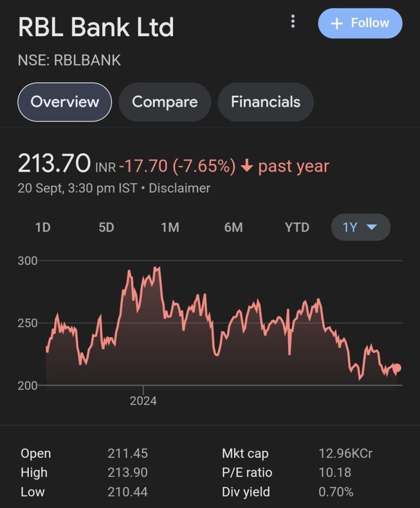Image resolution: width=420 pixels, height=508 pixels.
Task: Open the three-dot more options menu
Action: point(293,21)
